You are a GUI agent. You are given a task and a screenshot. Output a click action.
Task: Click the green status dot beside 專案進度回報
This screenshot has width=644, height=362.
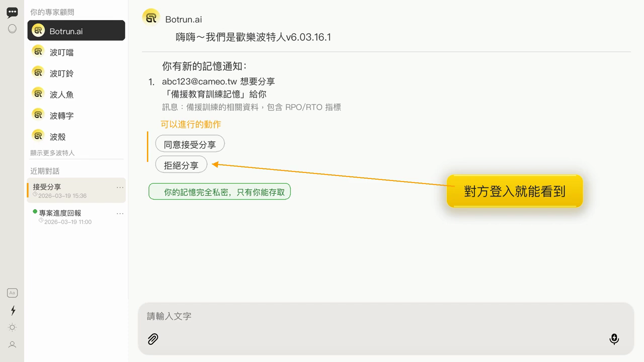(x=35, y=212)
